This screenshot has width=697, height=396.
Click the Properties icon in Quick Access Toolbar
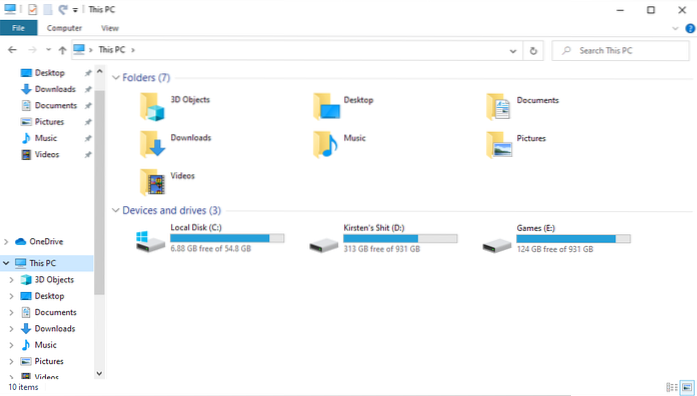pos(32,9)
